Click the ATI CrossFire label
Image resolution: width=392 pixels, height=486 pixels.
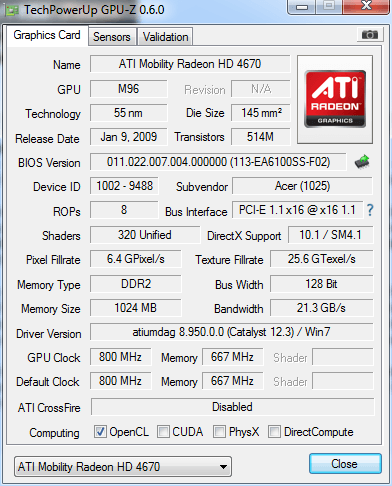click(x=49, y=408)
